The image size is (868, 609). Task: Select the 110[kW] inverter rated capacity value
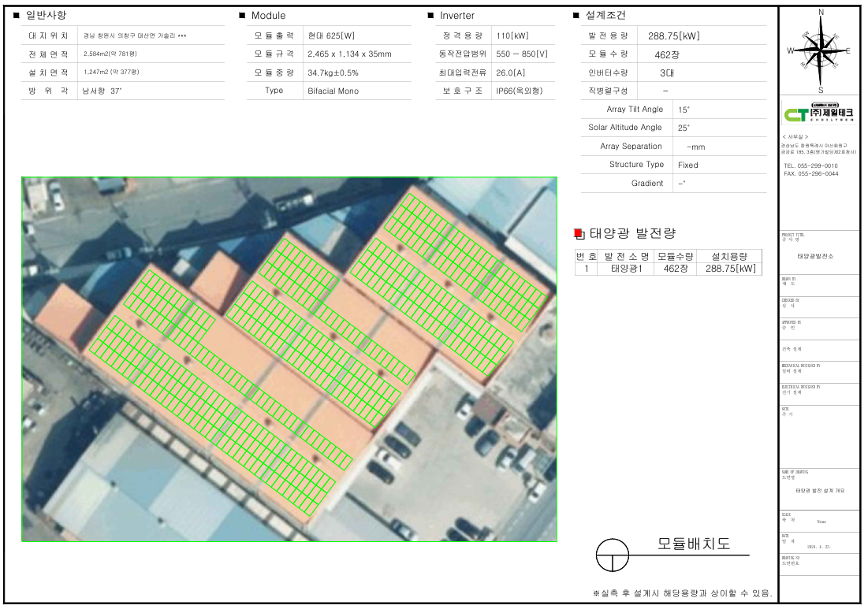(x=512, y=36)
